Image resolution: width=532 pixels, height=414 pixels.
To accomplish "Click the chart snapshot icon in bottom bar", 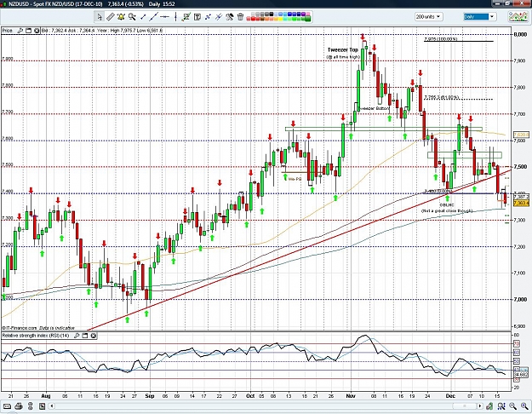I will click(x=42, y=405).
